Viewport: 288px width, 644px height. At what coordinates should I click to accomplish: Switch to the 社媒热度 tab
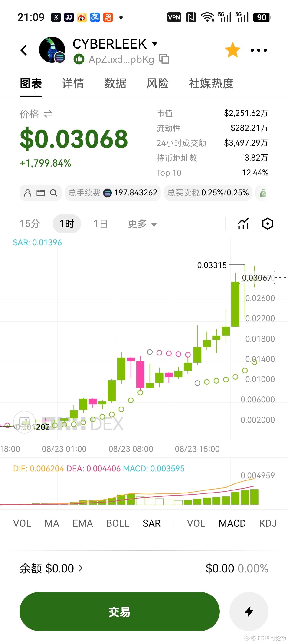coord(211,83)
